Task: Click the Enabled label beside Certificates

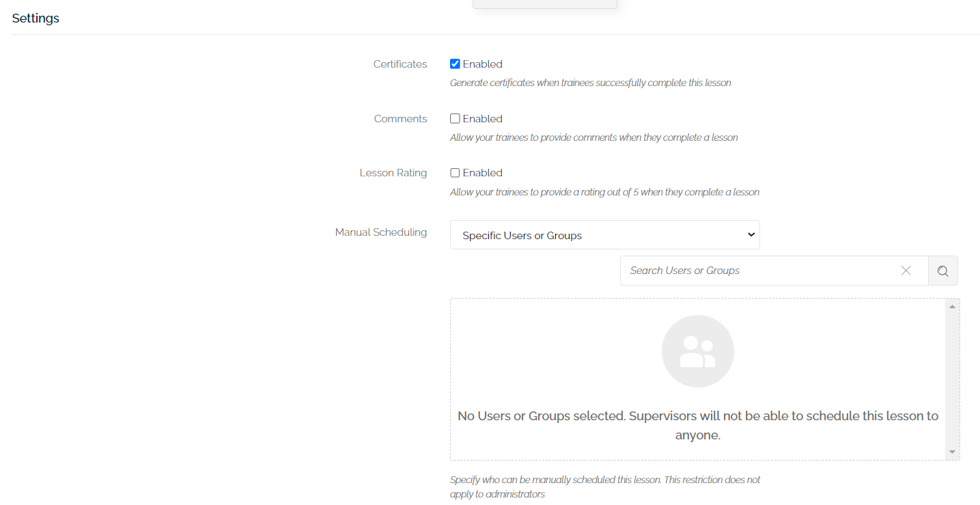Action: point(482,64)
